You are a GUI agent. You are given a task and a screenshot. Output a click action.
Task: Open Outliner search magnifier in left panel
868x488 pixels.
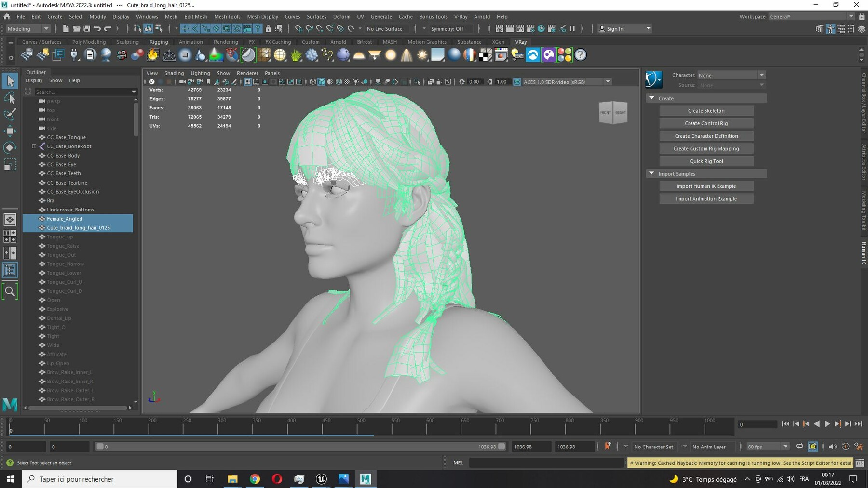point(10,291)
